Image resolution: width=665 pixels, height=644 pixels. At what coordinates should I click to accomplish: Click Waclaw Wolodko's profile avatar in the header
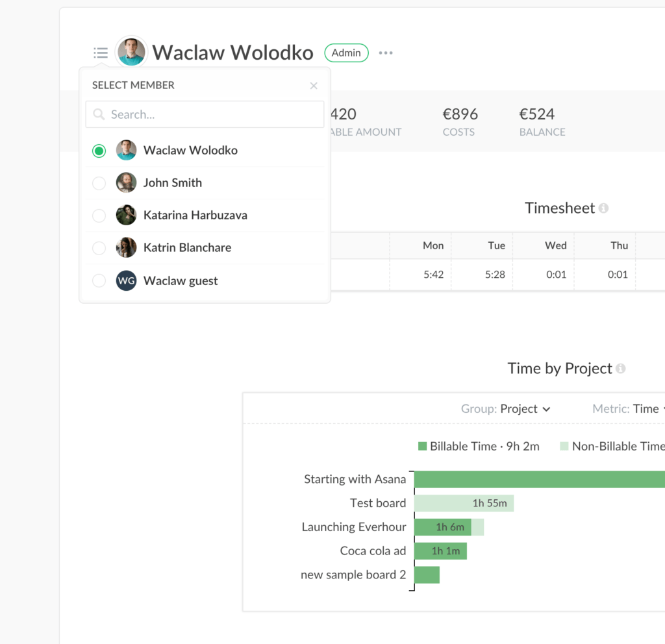pos(131,51)
